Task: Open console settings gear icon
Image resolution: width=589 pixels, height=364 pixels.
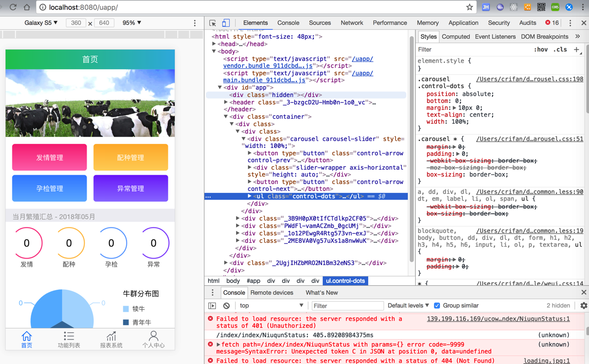Action: pos(584,306)
